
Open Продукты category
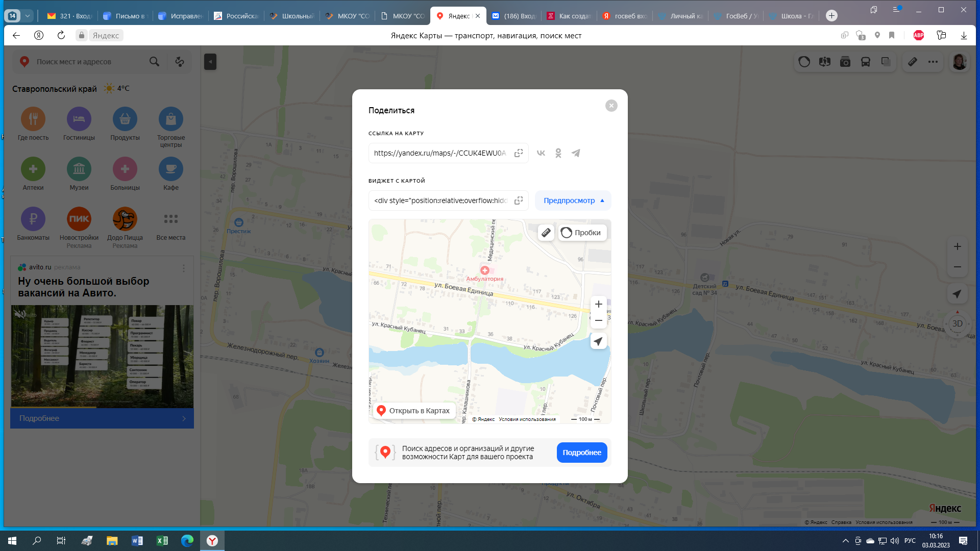(125, 124)
